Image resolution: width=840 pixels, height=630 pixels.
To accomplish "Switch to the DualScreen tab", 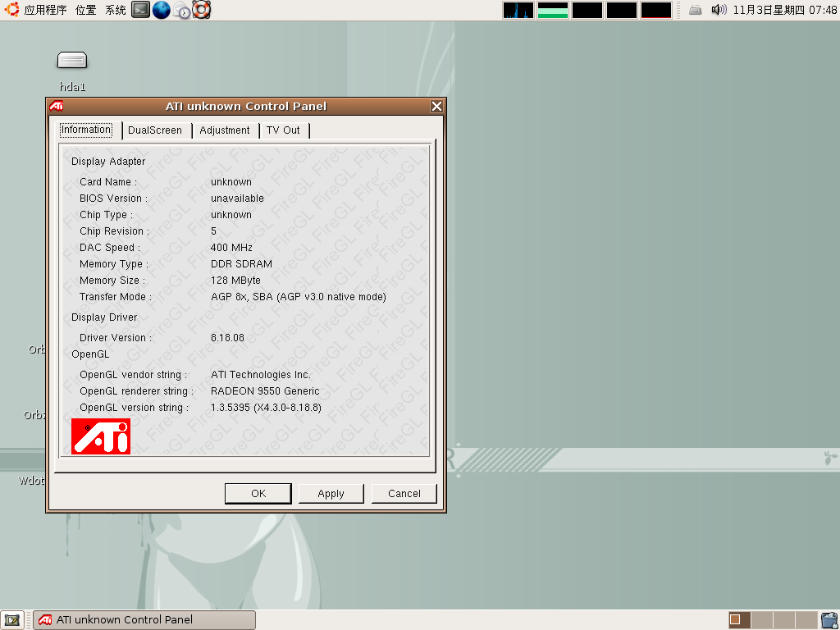I will [155, 130].
